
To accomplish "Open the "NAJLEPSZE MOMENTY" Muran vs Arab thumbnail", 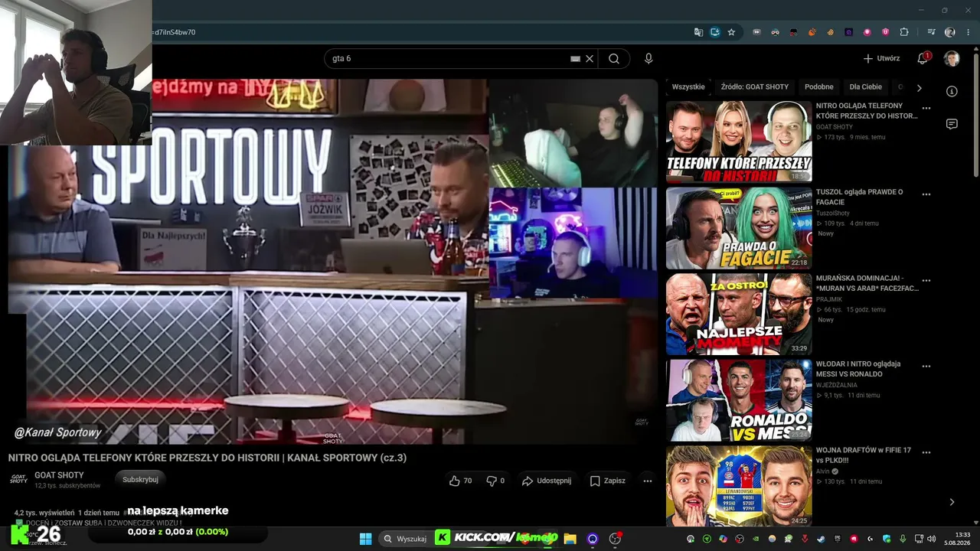I will 739,315.
